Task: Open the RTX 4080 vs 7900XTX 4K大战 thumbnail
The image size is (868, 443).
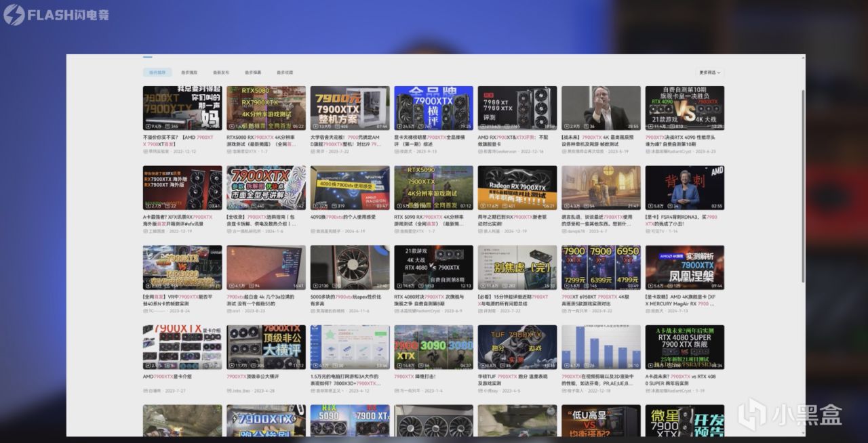Action: coord(433,268)
